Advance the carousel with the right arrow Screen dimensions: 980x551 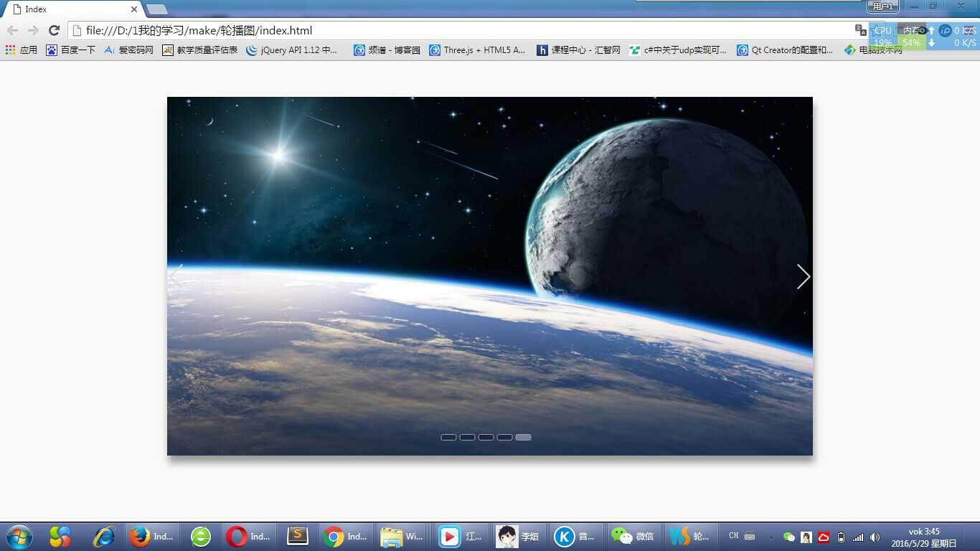tap(804, 276)
